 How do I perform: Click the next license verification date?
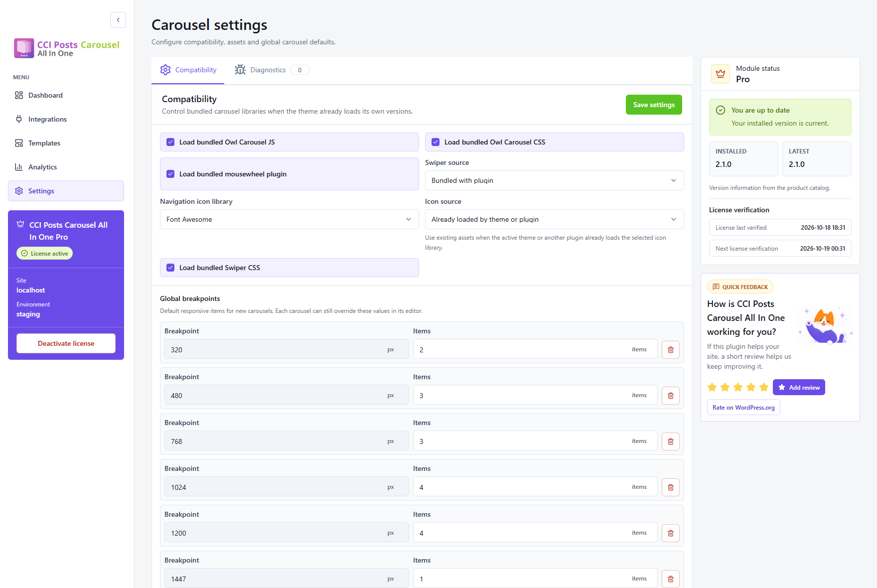coord(822,248)
